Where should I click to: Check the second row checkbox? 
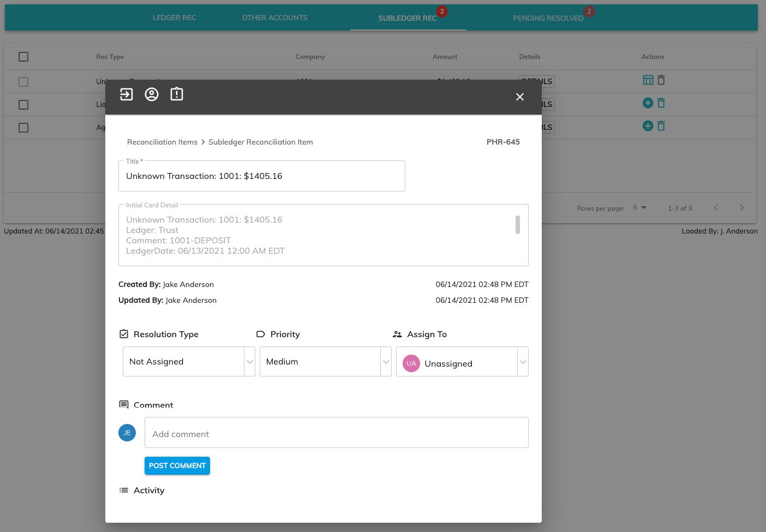(x=23, y=105)
